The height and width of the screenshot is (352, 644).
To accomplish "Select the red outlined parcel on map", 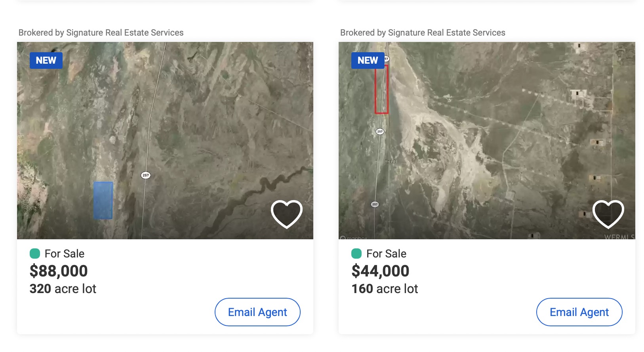I will pos(381,89).
